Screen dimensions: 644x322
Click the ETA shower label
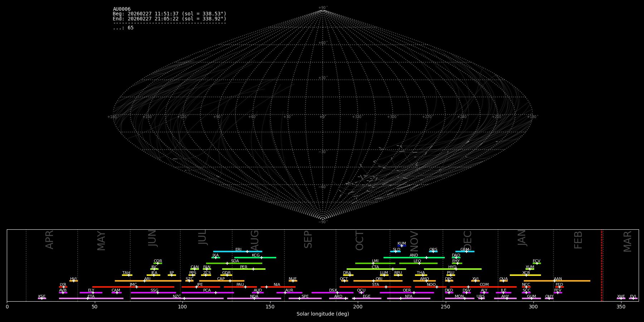[x=91, y=297]
